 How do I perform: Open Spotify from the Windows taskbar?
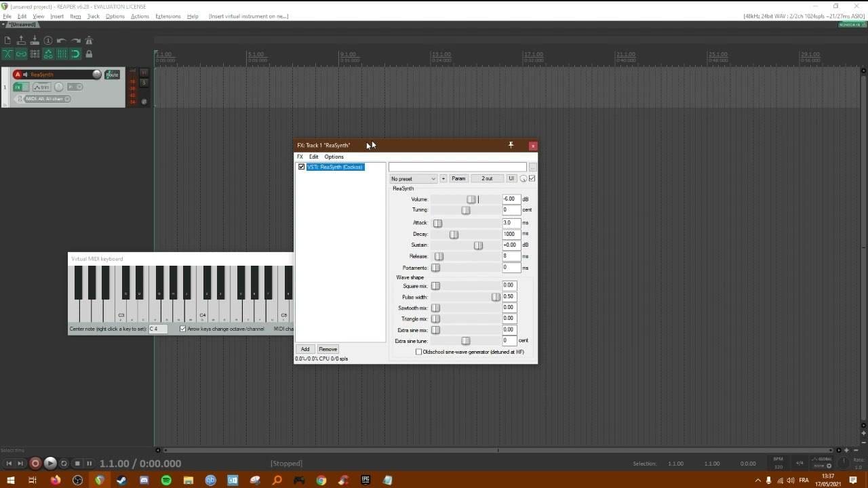pyautogui.click(x=166, y=480)
